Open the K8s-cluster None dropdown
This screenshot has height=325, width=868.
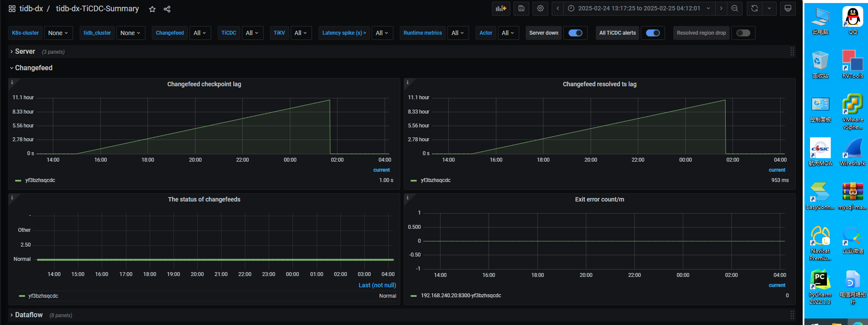(x=58, y=33)
